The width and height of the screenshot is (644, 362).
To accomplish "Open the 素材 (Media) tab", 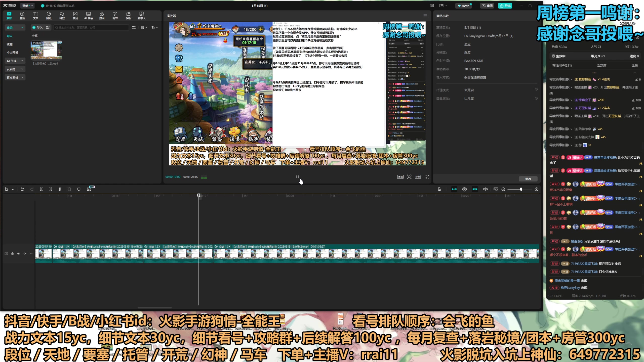I will [x=9, y=15].
